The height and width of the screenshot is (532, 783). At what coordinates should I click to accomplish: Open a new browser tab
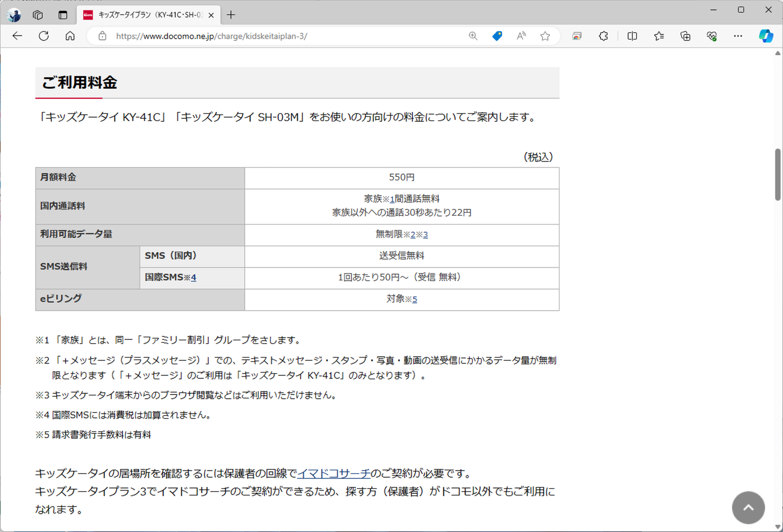coord(231,15)
